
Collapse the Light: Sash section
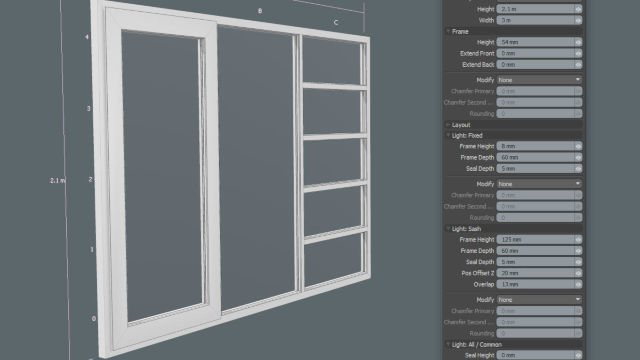[448, 229]
